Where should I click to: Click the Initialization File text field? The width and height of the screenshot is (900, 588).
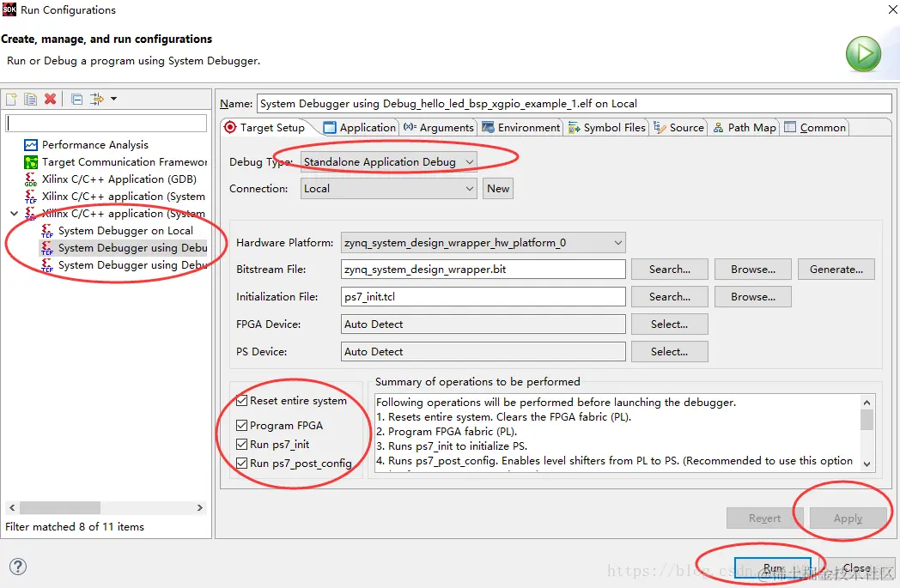(x=483, y=297)
